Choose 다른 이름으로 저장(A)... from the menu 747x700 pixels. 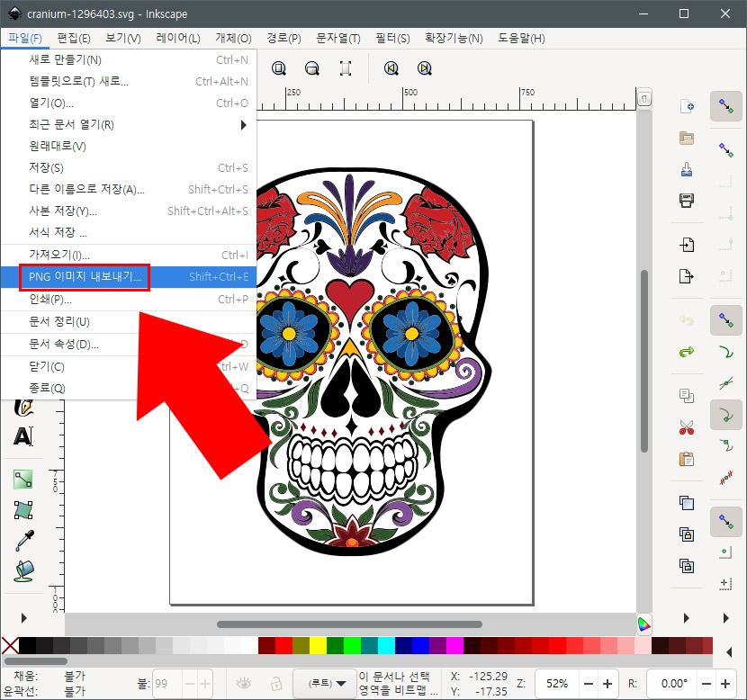click(x=129, y=190)
